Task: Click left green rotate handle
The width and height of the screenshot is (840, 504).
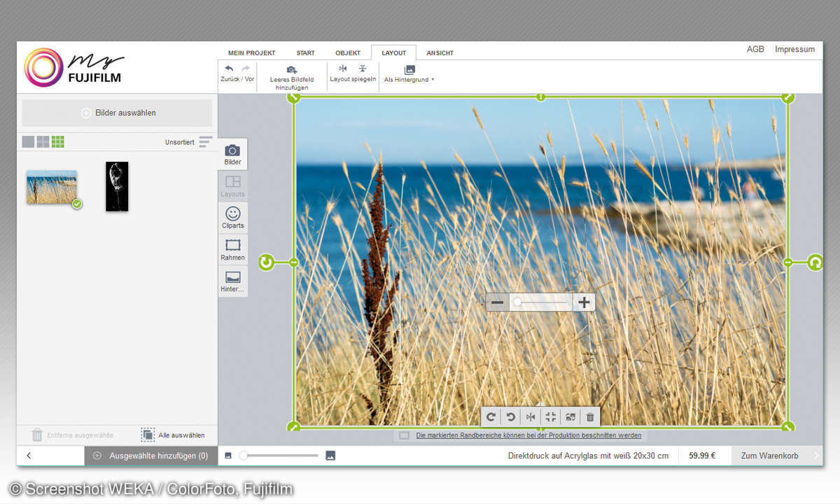Action: pos(266,262)
